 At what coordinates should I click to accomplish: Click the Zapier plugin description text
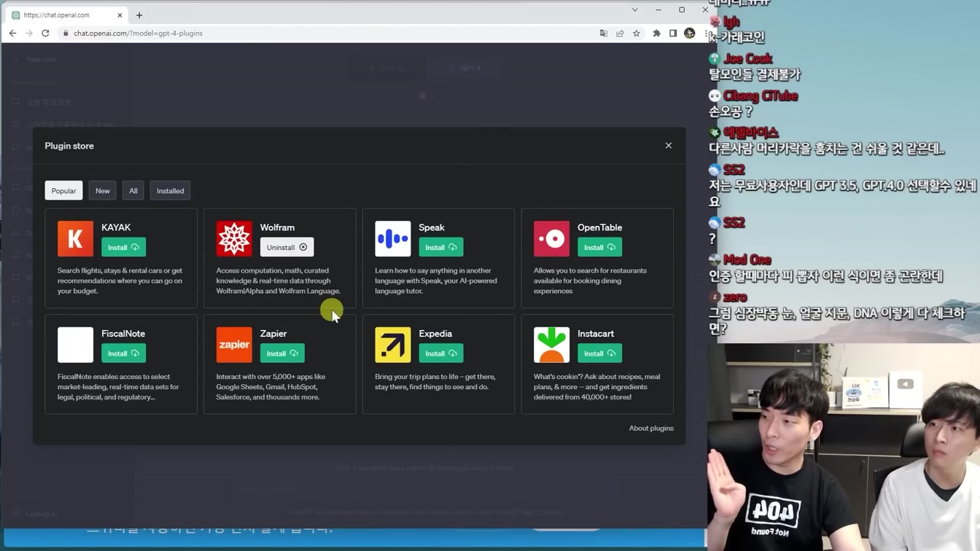coord(271,387)
